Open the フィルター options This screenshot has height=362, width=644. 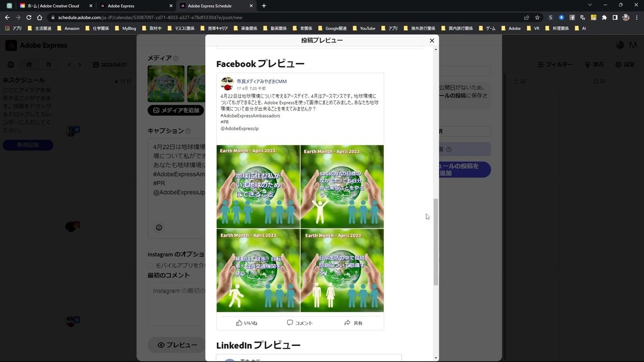(555, 64)
